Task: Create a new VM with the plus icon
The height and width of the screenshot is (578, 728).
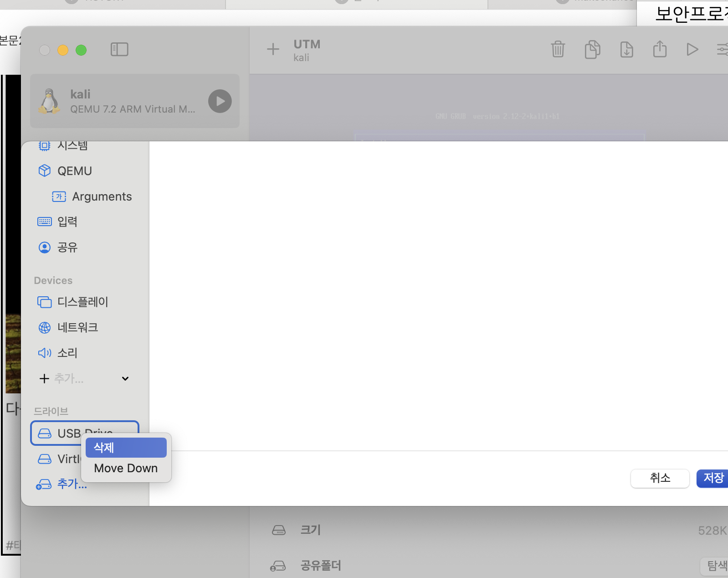Action: [x=273, y=49]
